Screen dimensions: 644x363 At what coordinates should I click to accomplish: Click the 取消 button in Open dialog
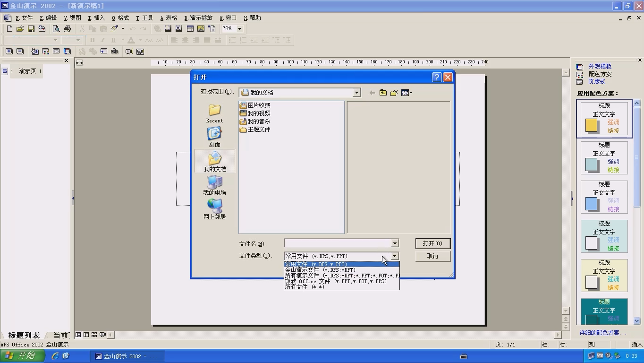pos(432,256)
